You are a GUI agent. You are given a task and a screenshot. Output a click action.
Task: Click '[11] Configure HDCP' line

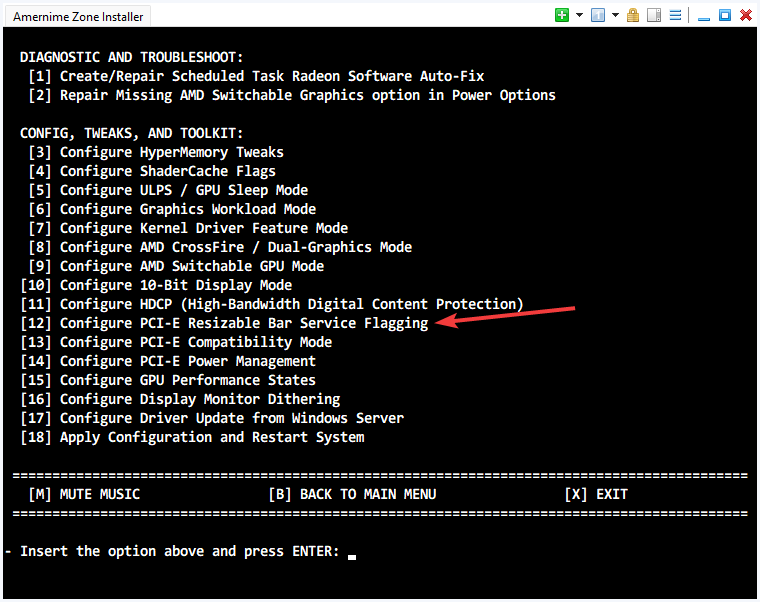272,304
